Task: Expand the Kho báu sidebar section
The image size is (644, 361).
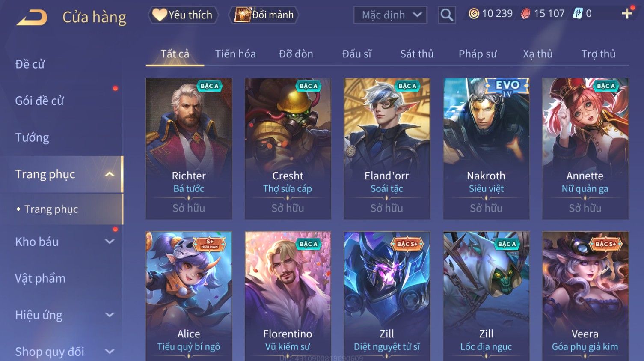Action: click(110, 242)
